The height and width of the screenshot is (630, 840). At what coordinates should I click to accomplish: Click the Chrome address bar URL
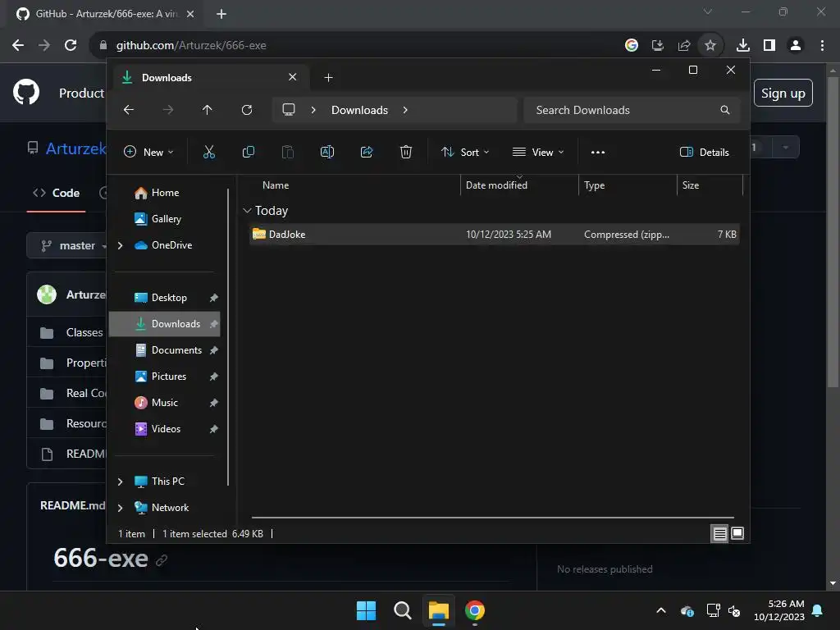(191, 46)
